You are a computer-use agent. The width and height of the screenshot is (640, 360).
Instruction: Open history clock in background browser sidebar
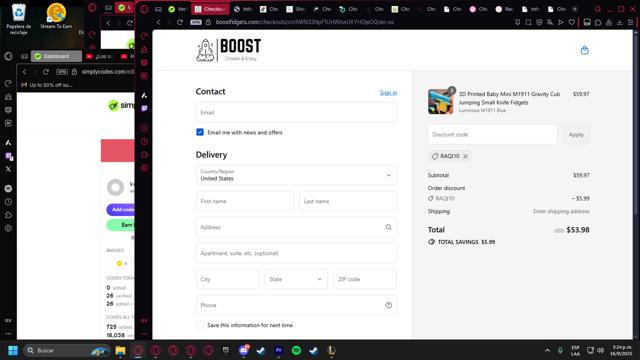8,202
